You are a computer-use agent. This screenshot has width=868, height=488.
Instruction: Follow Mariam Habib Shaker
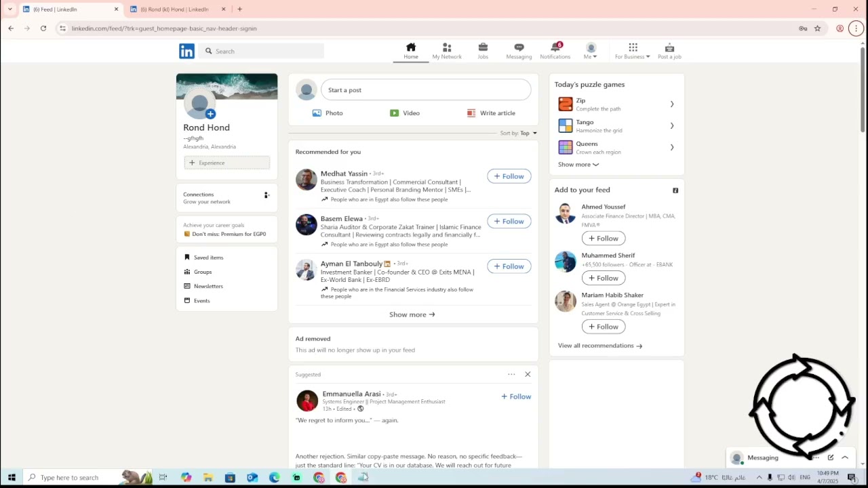(604, 327)
